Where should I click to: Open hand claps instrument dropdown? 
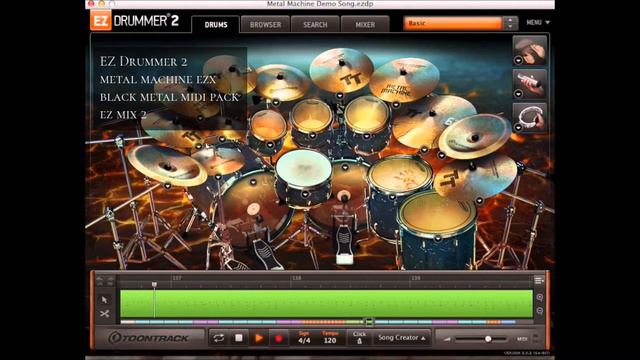(518, 60)
